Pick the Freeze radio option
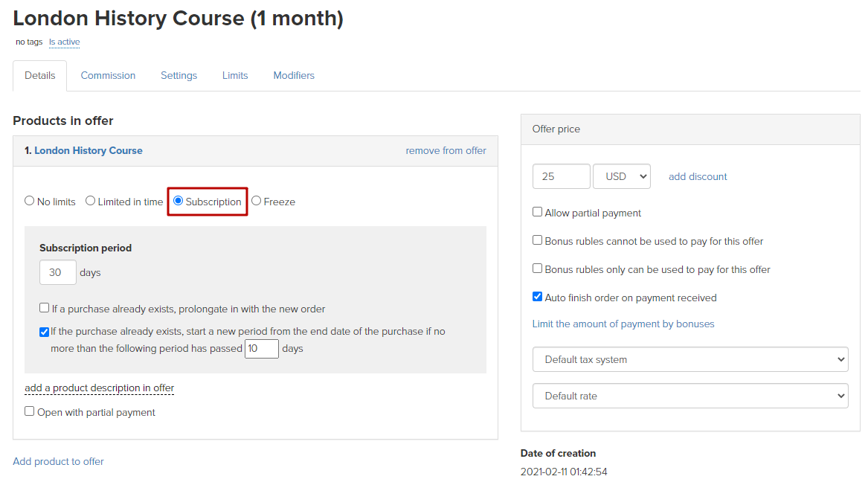 pyautogui.click(x=257, y=201)
